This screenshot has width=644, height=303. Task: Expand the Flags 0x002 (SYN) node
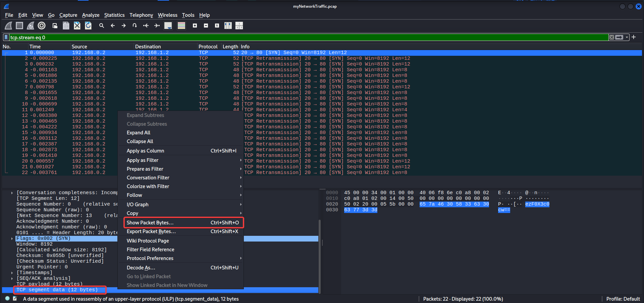12,239
